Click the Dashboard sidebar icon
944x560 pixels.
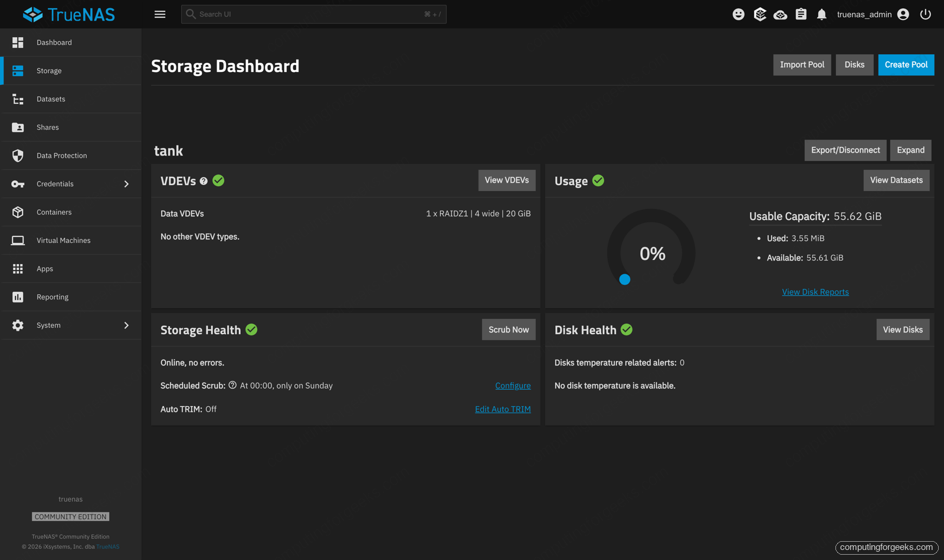[18, 42]
